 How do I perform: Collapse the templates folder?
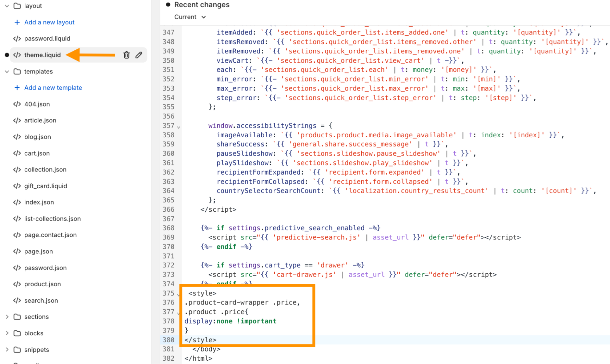6,71
